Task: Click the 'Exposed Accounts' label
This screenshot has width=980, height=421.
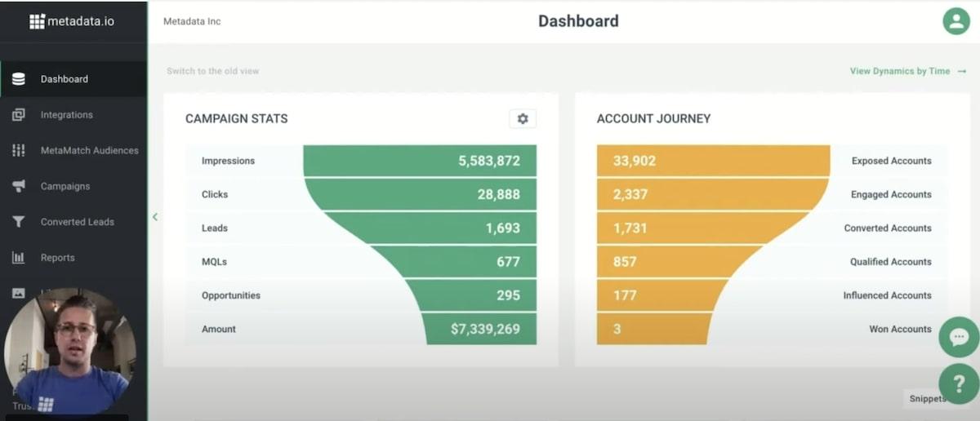Action: pos(891,161)
